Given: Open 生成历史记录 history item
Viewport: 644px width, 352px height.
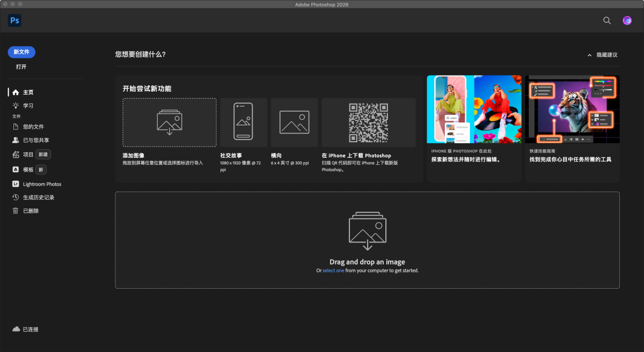Looking at the screenshot, I should tap(38, 197).
